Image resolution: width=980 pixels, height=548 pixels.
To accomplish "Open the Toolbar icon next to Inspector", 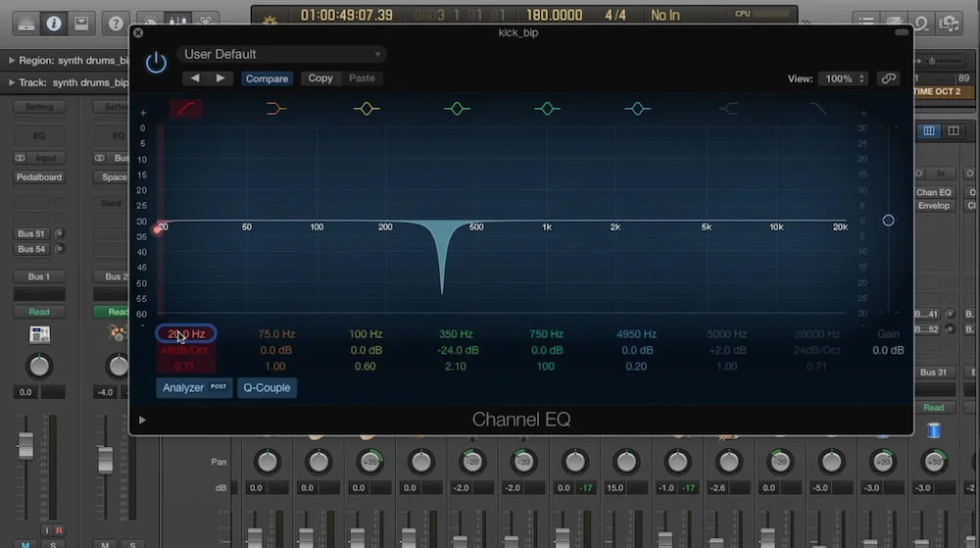I will [x=81, y=24].
